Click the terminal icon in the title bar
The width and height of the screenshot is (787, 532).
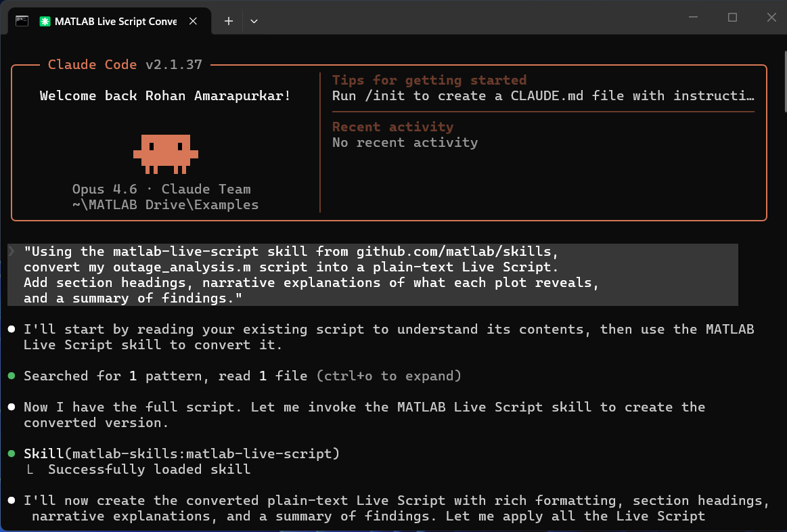click(x=22, y=21)
